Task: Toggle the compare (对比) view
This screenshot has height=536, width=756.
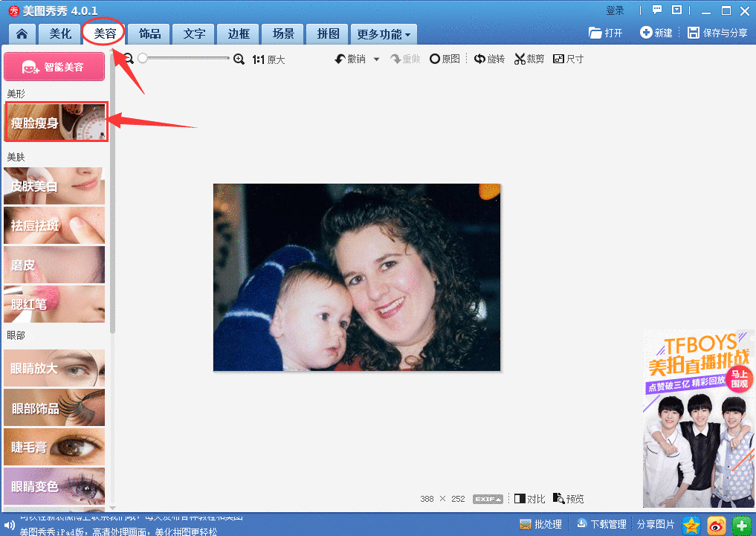Action: (529, 499)
